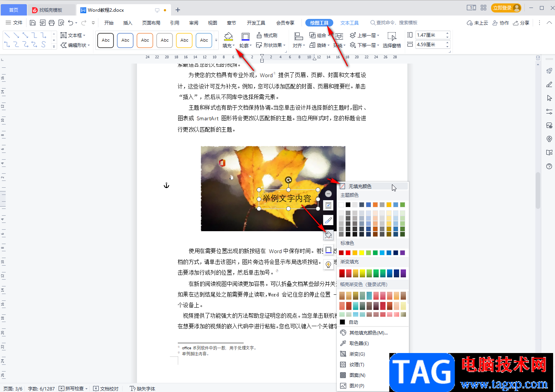Expand the Align (对齐) dropdown
The width and height of the screenshot is (555, 392).
304,46
